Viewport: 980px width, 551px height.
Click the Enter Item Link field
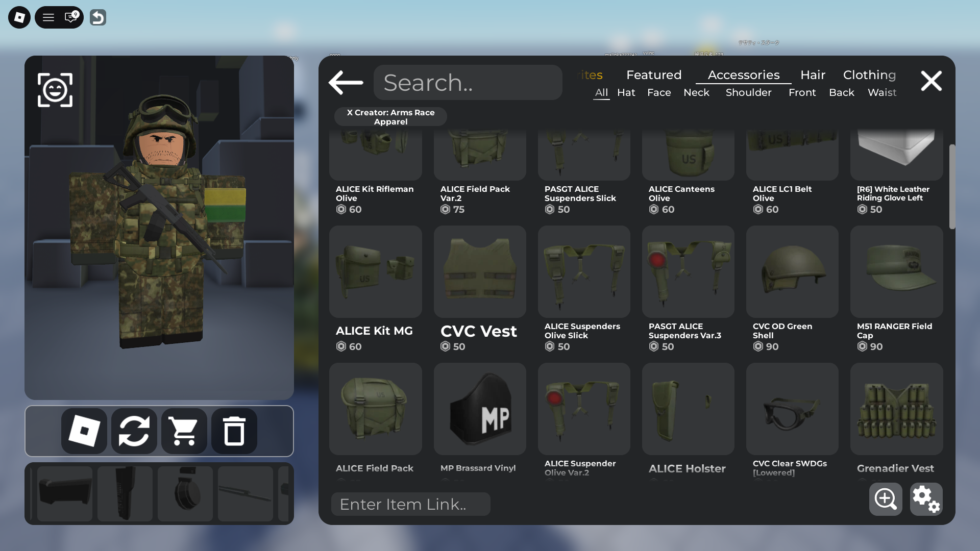[410, 504]
